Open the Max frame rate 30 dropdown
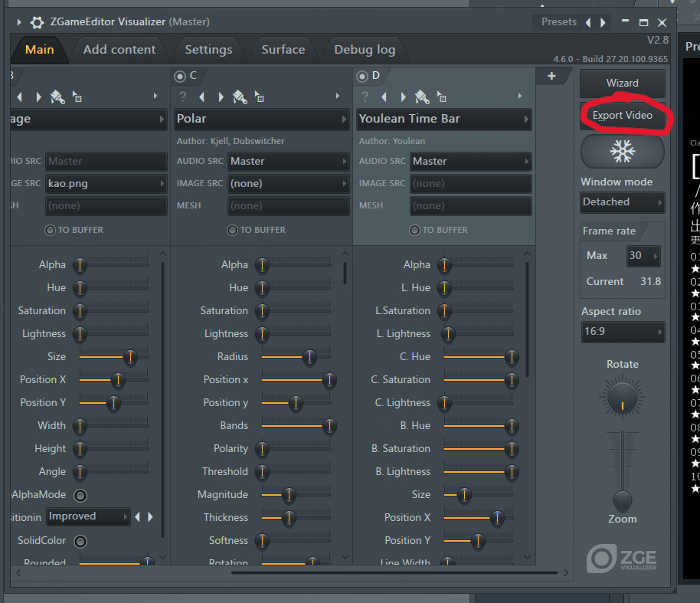 tap(643, 256)
